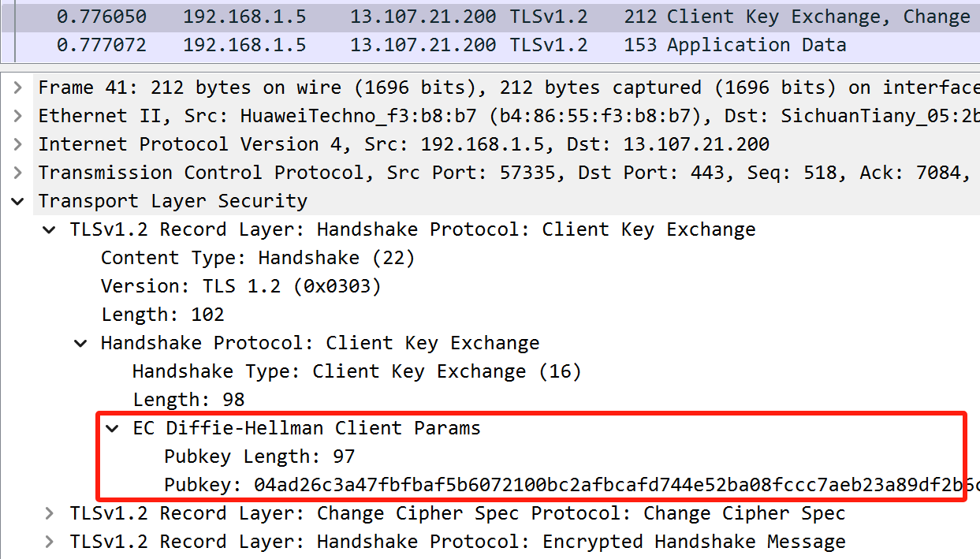The image size is (980, 559).
Task: Select the Length: 98 field
Action: click(188, 400)
